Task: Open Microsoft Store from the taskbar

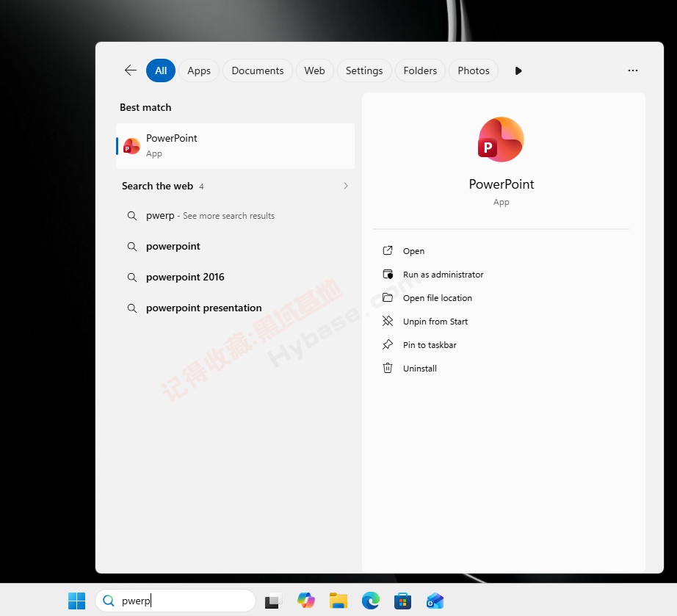Action: [402, 601]
